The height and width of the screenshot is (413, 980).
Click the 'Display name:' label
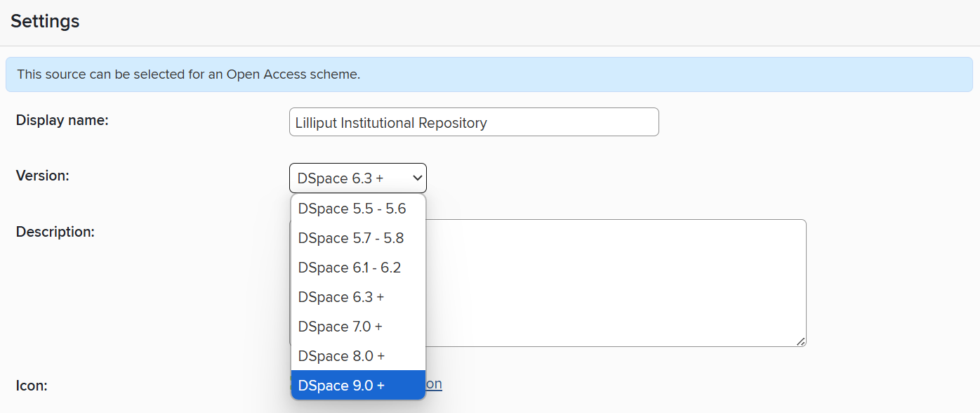[x=62, y=120]
